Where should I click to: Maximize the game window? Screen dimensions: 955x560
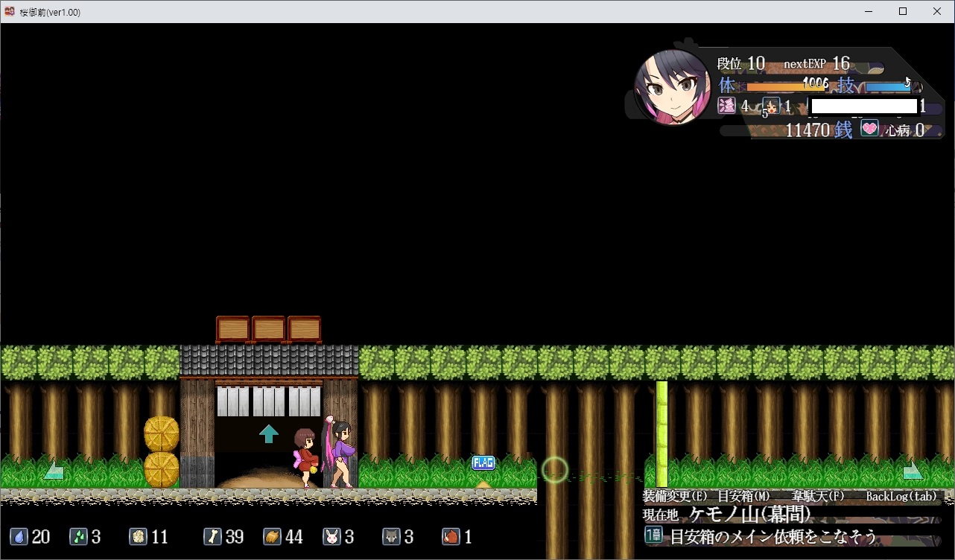[x=903, y=11]
